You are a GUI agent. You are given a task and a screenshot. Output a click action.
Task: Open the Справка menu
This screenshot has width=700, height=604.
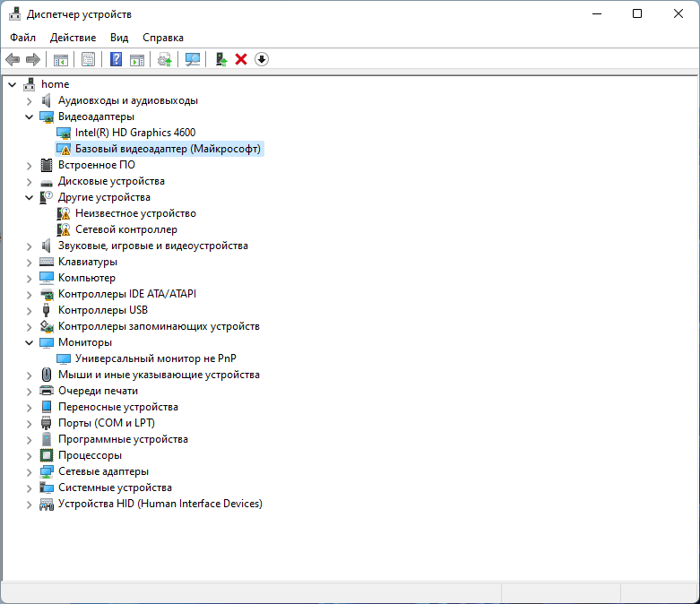163,38
